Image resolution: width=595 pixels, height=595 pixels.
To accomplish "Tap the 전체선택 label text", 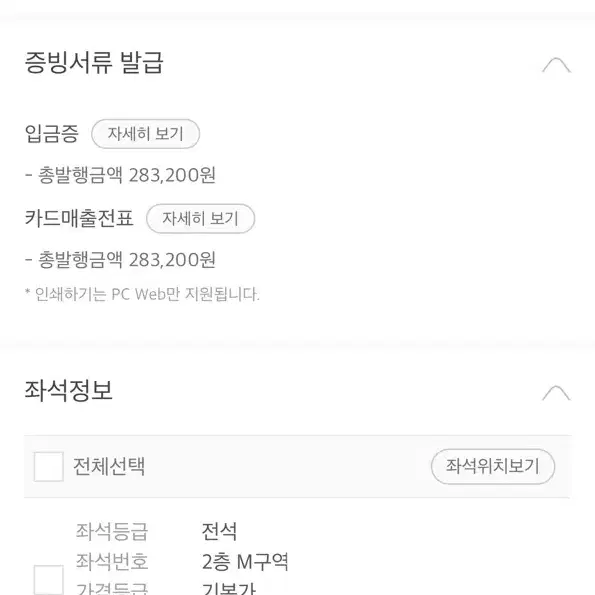I will click(x=109, y=466).
